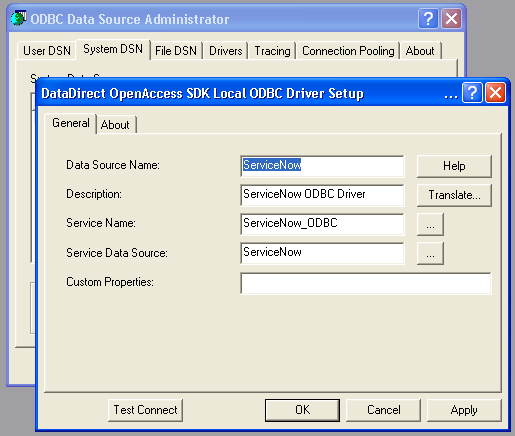The height and width of the screenshot is (436, 515).
Task: Open the Translate... options
Action: coord(454,195)
